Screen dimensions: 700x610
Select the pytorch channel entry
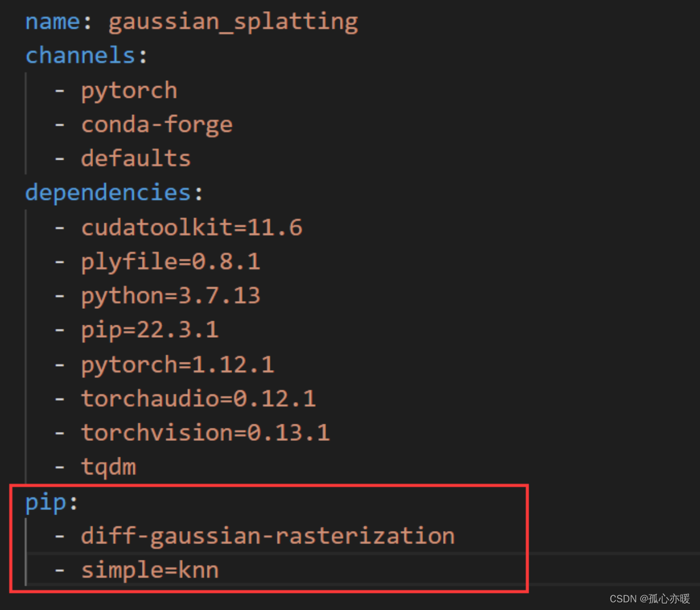[x=129, y=91]
